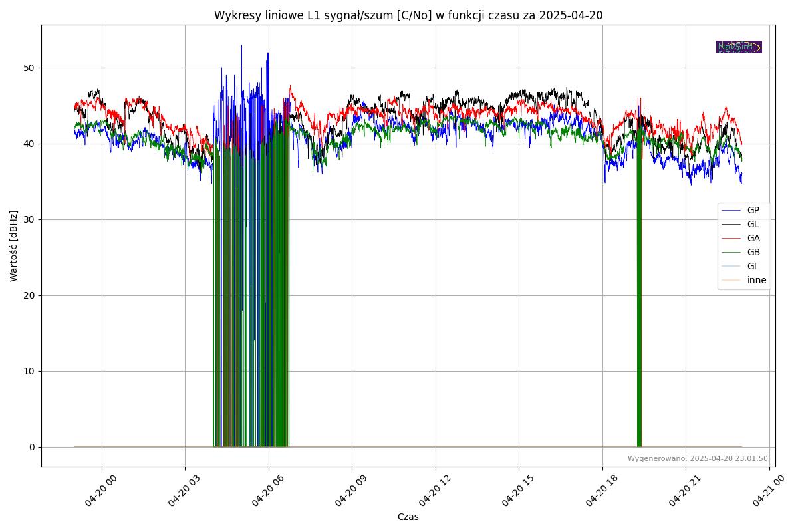Select the GL legend label
This screenshot has width=798, height=532.
(753, 225)
